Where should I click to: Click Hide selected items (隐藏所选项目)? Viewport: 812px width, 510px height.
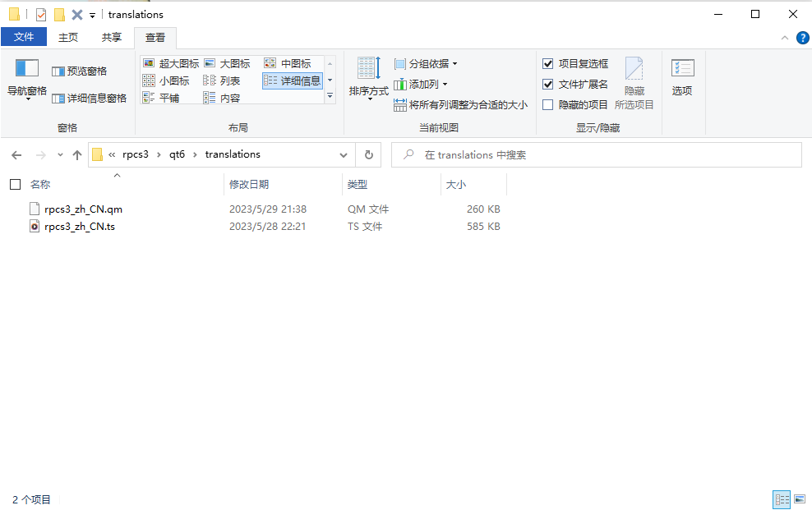[634, 83]
